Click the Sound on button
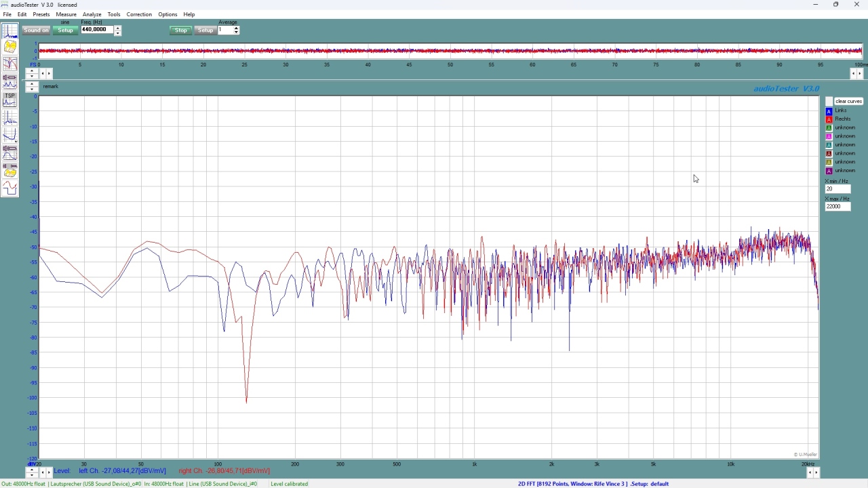 pos(36,30)
